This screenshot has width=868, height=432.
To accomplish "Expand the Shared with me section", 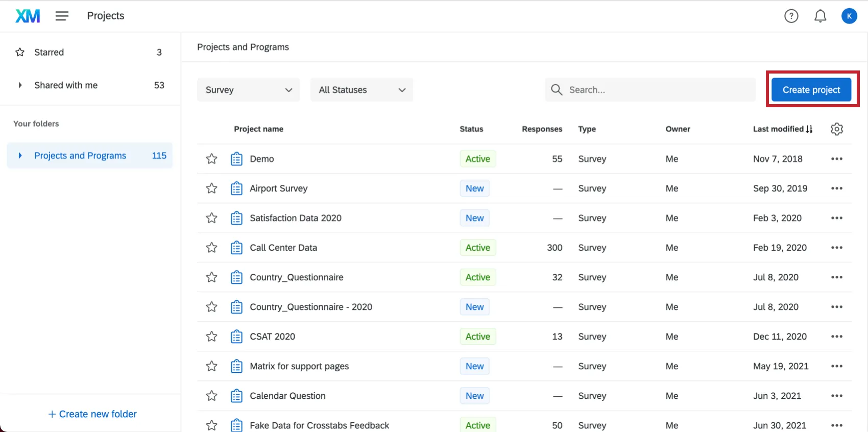I will pyautogui.click(x=20, y=85).
